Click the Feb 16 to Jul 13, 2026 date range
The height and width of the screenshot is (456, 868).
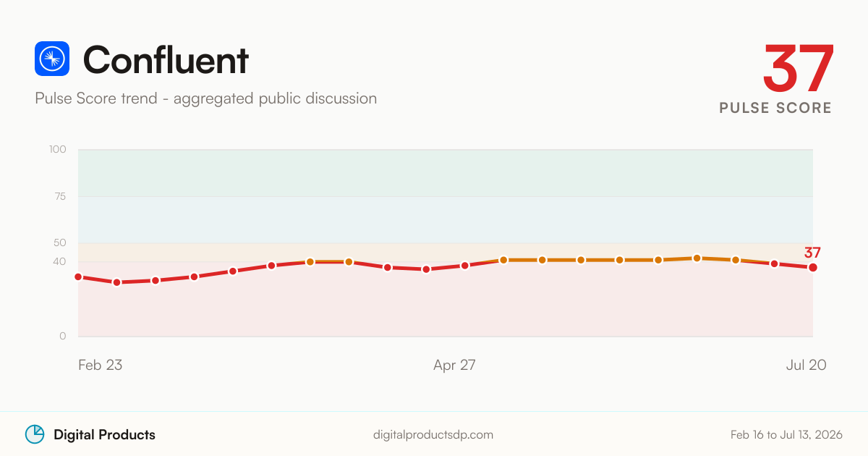click(786, 435)
